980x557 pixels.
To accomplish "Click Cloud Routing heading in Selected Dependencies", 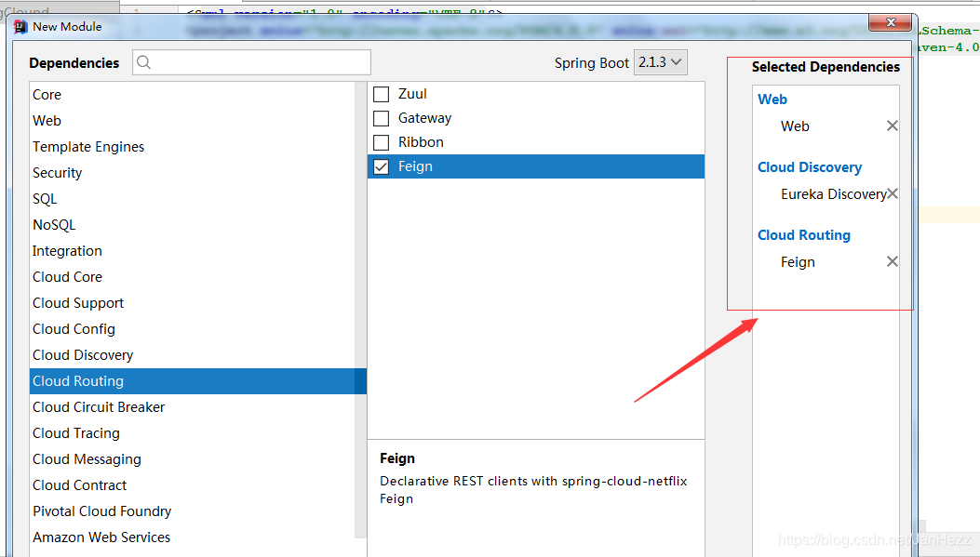I will point(804,235).
